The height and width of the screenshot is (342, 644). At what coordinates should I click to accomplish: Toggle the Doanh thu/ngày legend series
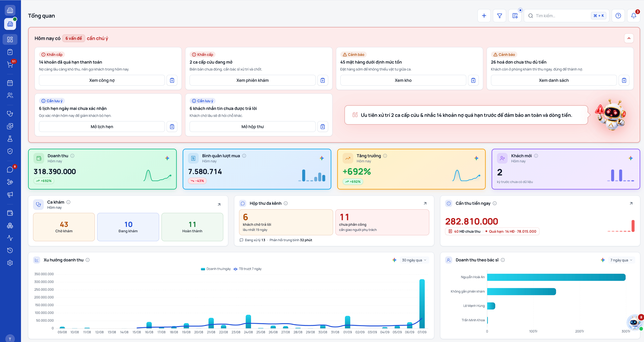point(216,269)
